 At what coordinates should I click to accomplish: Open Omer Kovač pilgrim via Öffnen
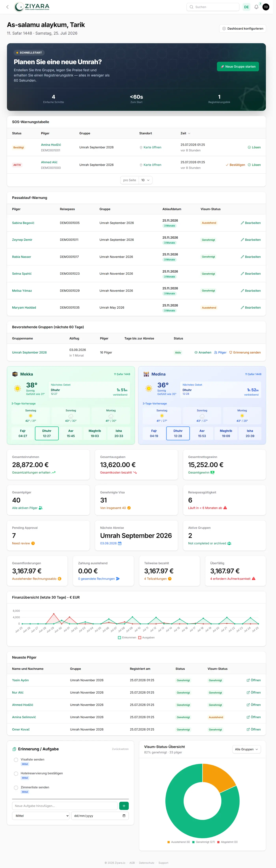click(x=254, y=729)
